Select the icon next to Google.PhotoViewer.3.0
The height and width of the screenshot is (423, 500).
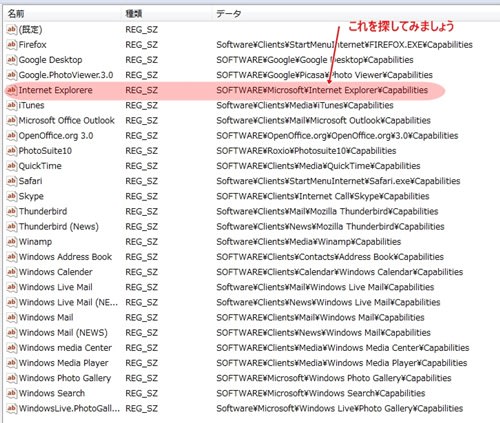11,75
